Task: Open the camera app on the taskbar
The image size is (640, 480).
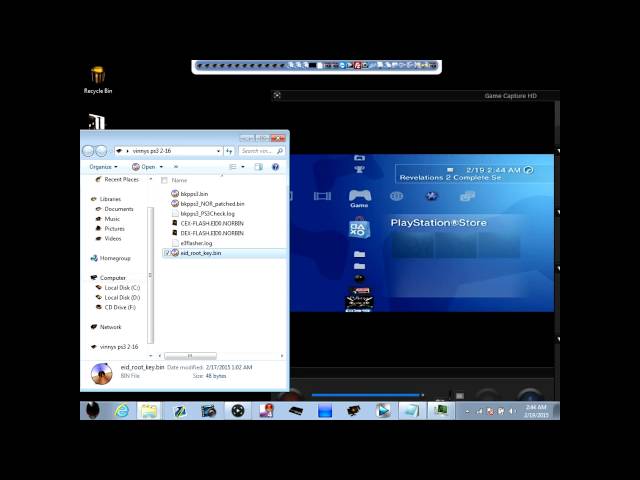Action: 209,411
